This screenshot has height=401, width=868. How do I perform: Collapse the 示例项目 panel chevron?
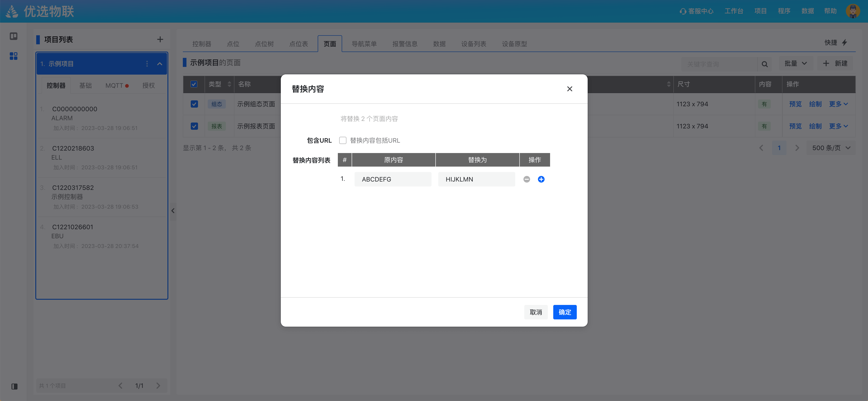click(x=160, y=64)
